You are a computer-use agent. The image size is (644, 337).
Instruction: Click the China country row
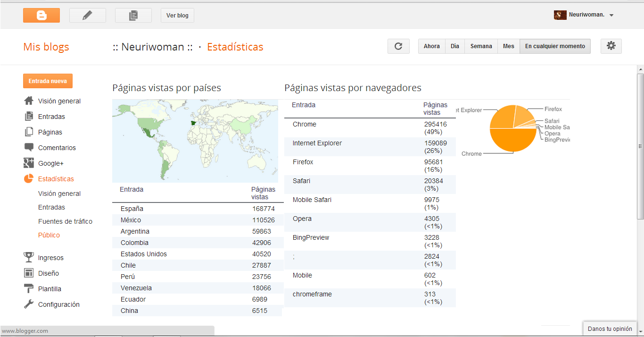pos(198,311)
